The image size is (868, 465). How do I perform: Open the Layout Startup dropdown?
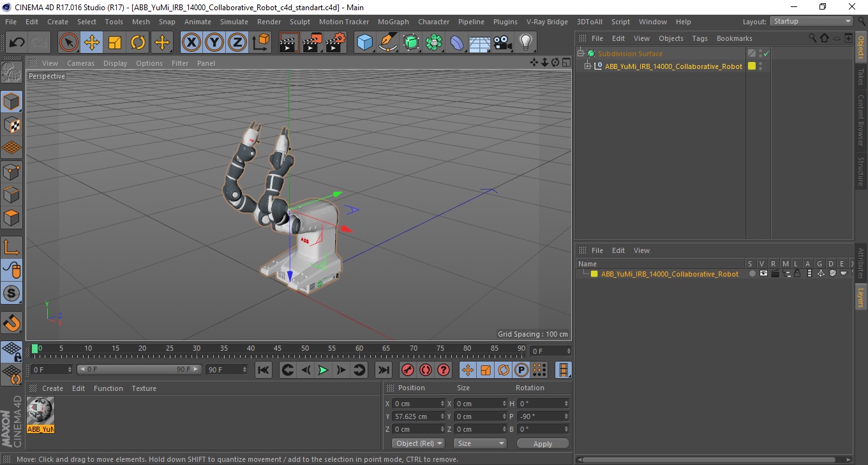[x=811, y=21]
